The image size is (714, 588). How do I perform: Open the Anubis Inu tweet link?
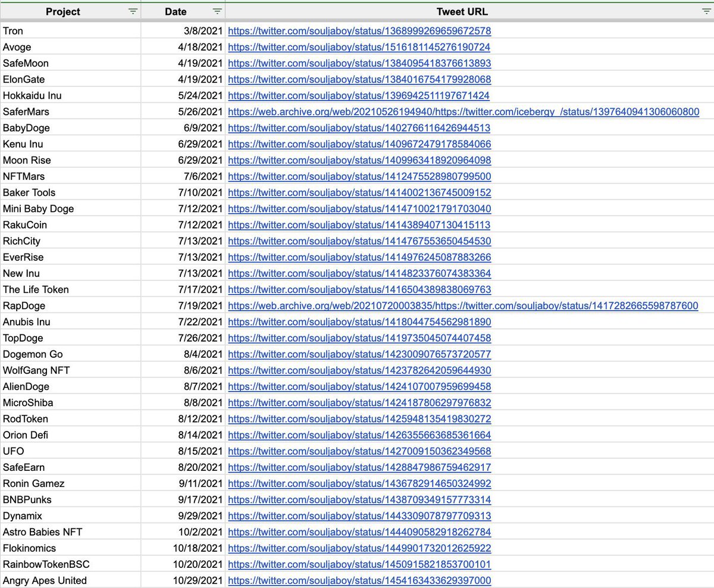(x=359, y=322)
